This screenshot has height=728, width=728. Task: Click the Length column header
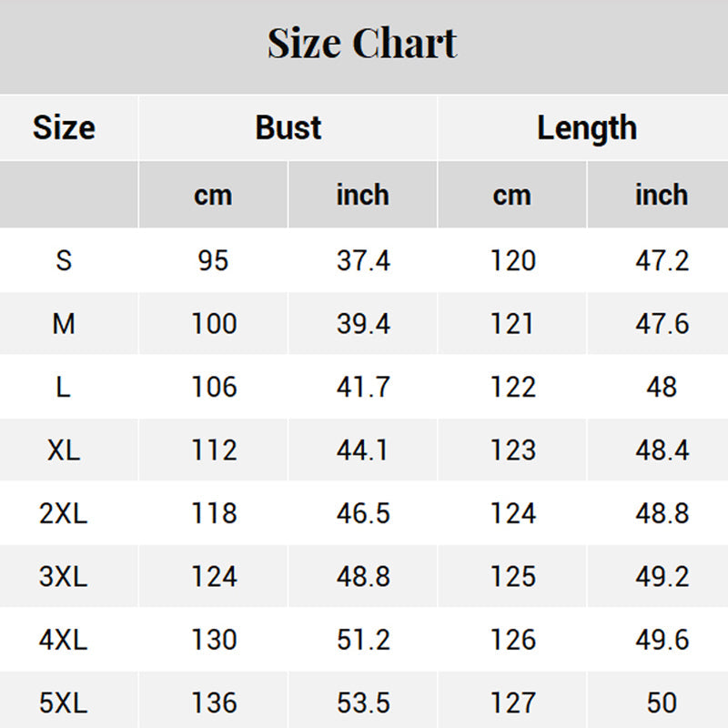[x=586, y=127]
